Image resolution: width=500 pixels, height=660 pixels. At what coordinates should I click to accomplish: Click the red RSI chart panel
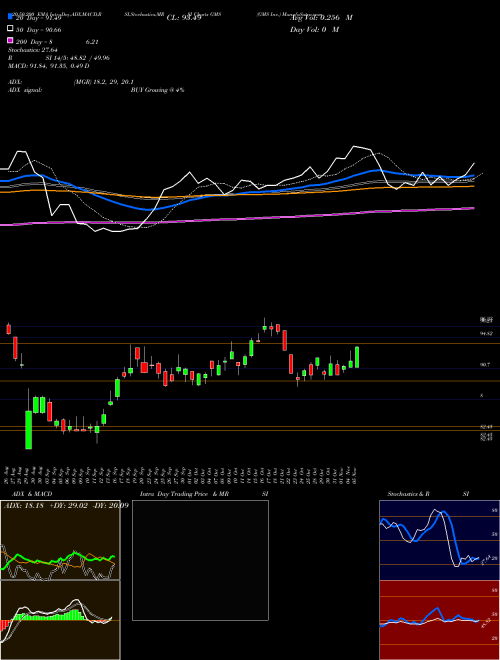point(439,620)
